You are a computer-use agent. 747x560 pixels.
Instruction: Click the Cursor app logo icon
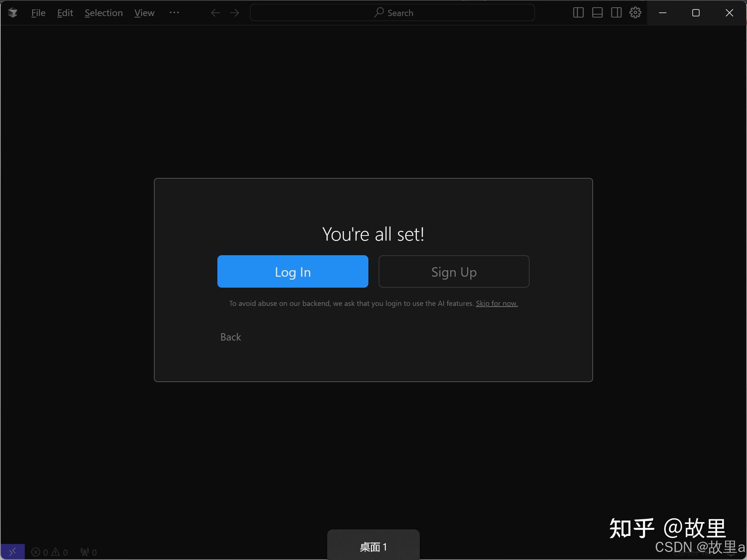13,13
